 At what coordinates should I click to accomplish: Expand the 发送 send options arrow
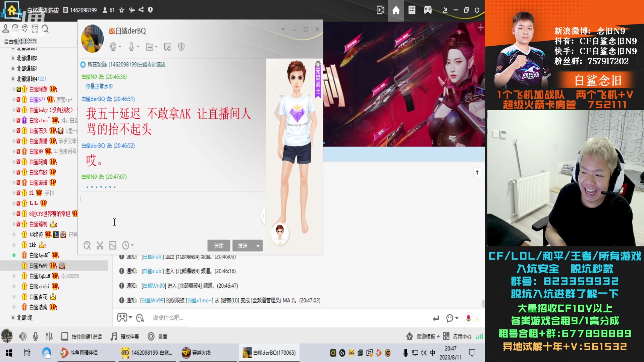click(x=257, y=245)
